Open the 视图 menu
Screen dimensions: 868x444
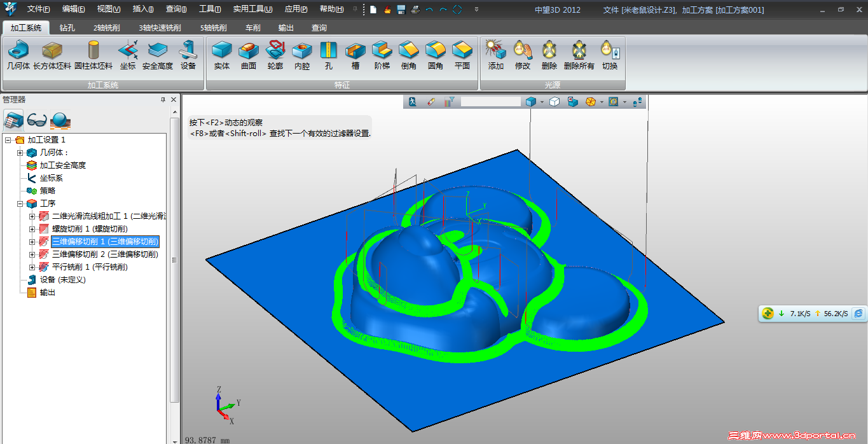coord(109,10)
